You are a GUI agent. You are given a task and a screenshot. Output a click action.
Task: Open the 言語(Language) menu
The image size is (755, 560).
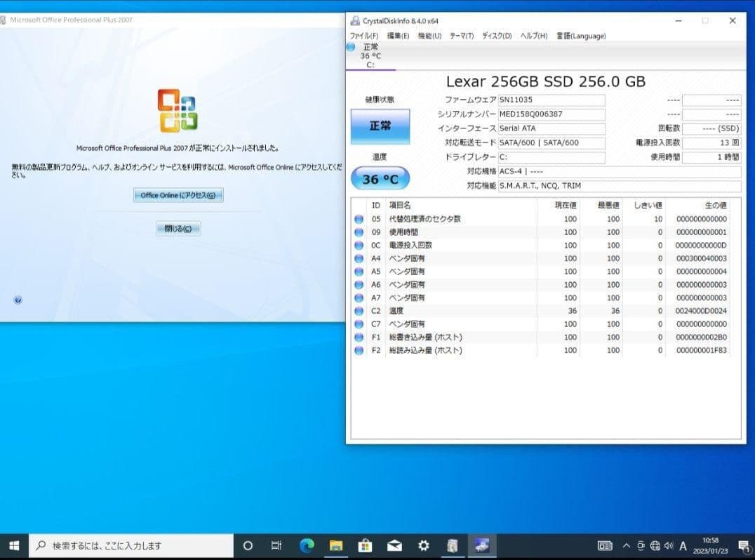pyautogui.click(x=580, y=36)
